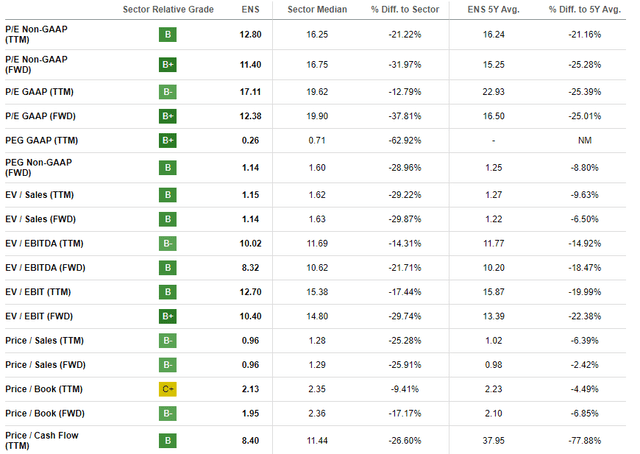The image size is (640, 454).
Task: Click the B- grade badge for Price / Sales (FWD)
Action: [x=168, y=365]
